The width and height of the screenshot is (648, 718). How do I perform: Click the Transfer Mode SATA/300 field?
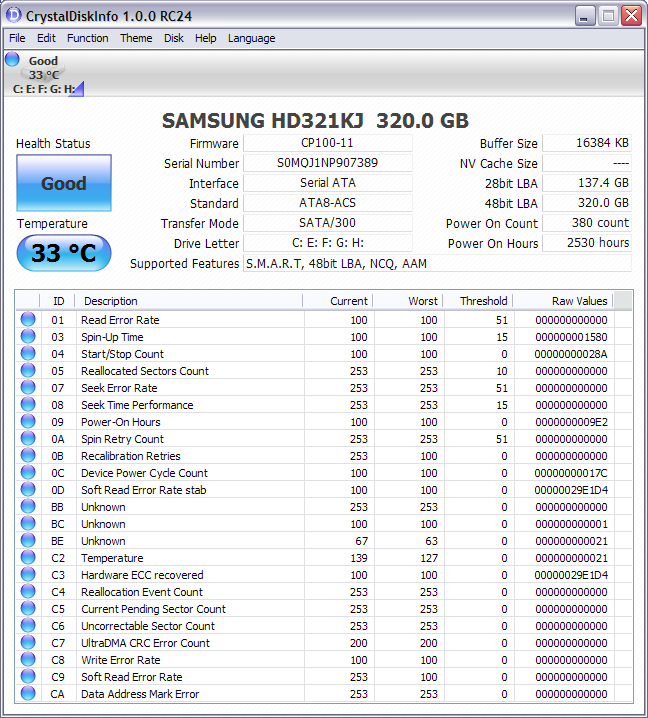tap(327, 223)
